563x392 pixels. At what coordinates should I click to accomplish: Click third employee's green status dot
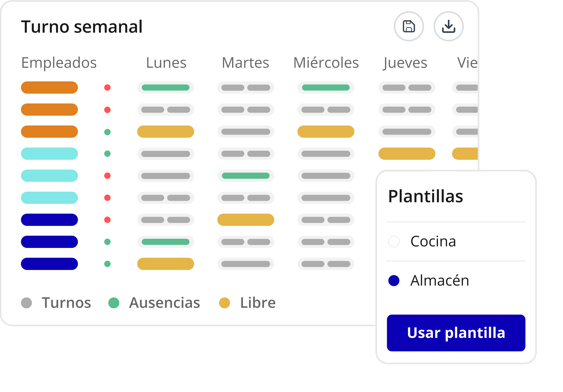[x=107, y=132]
